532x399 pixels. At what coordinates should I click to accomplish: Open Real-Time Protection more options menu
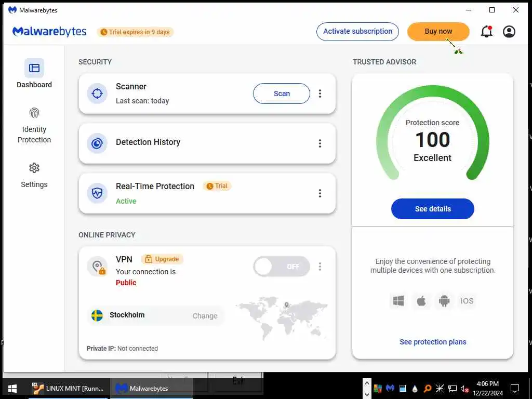point(320,193)
